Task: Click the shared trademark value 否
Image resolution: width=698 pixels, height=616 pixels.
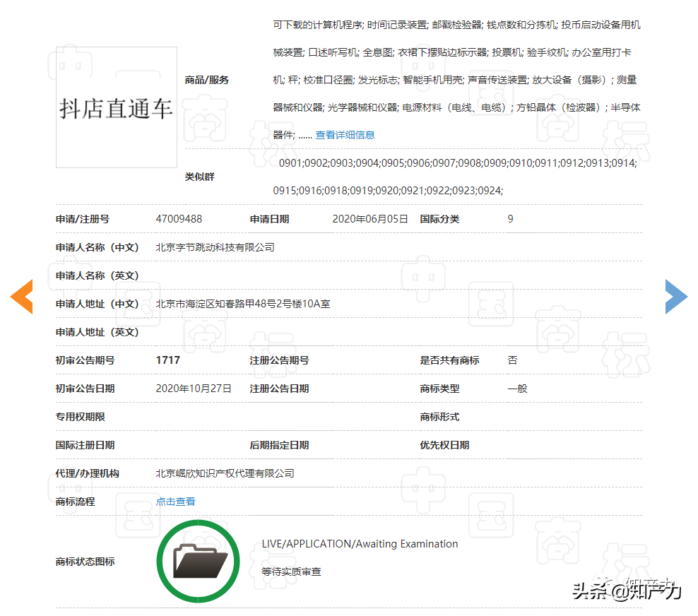Action: 512,360
